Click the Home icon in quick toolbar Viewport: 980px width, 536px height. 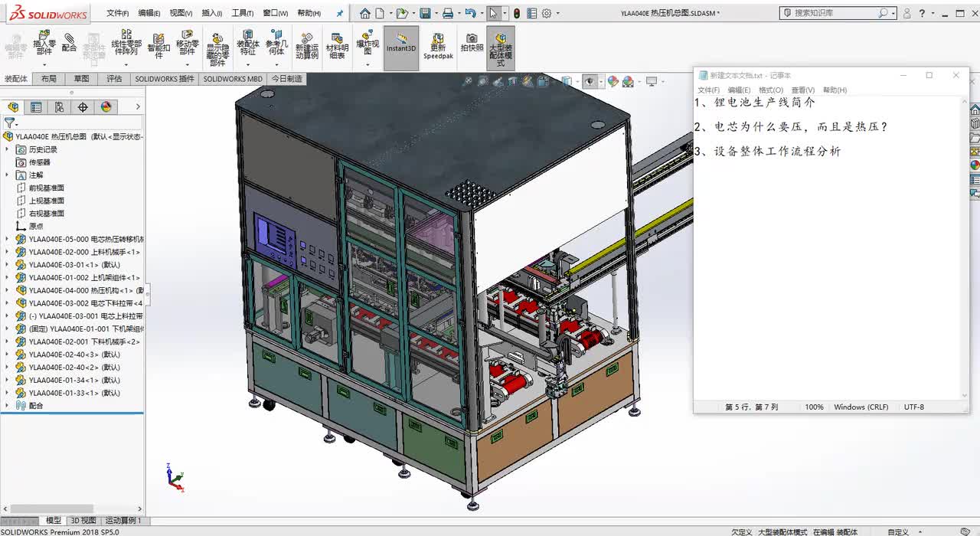[365, 13]
